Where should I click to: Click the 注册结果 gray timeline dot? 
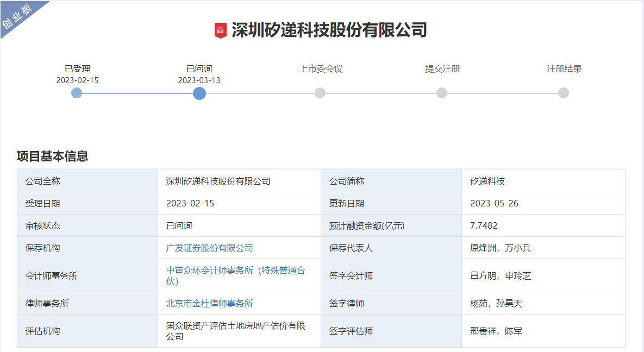562,93
